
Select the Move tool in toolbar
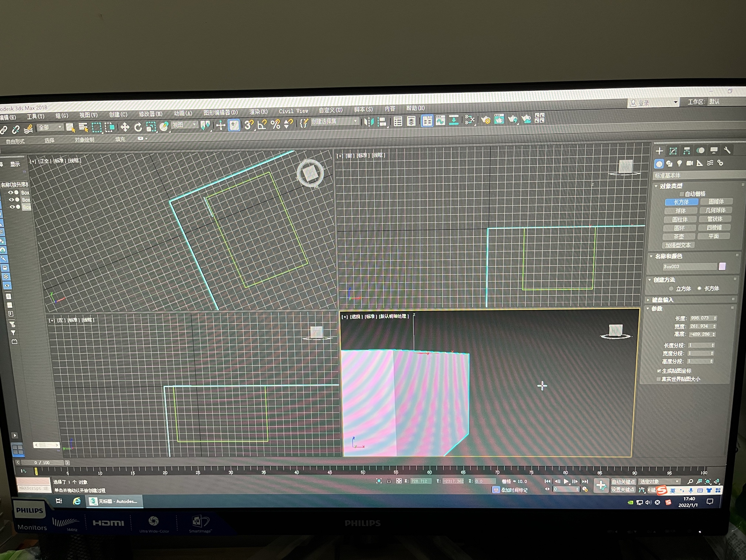[125, 127]
